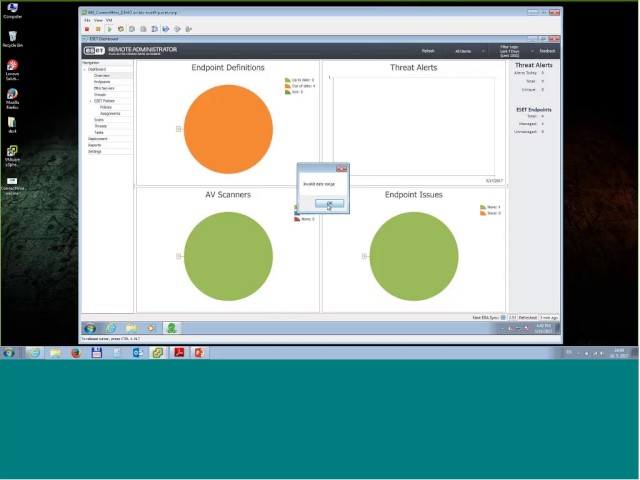Click the red Power Off toolbar icon
The width and height of the screenshot is (640, 480).
[87, 29]
